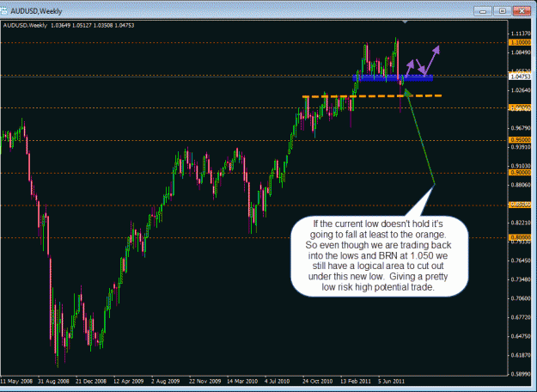
Task: Click the AUDUSD,Weekly window title text
Action: click(36, 11)
